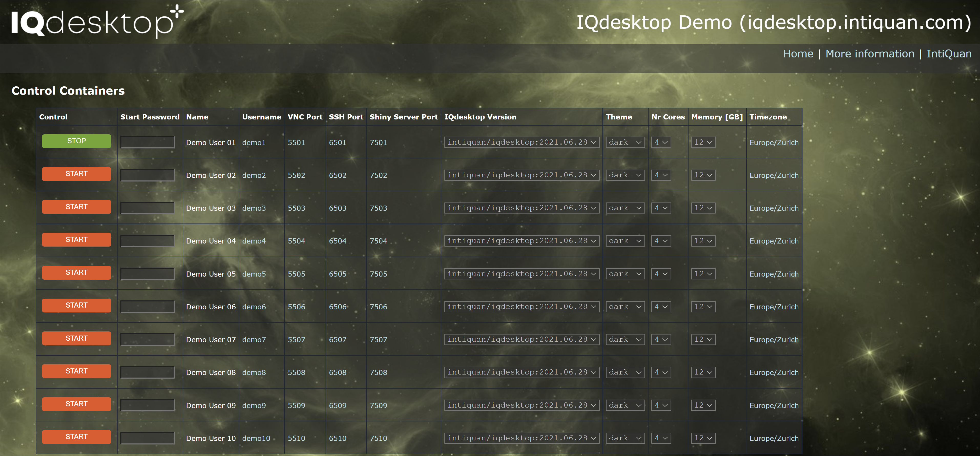Click the Europe/Zurich timezone for Demo User 01
Screen dimensions: 980x456
point(774,143)
